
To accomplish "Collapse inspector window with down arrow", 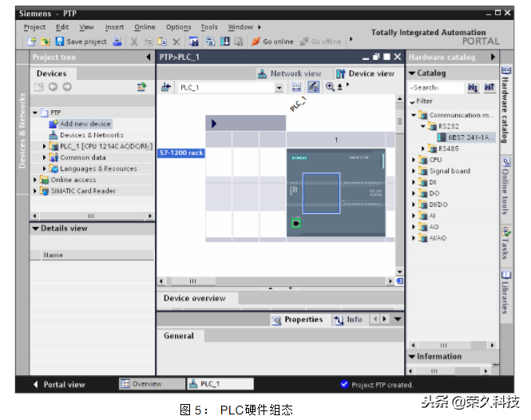I will (398, 319).
